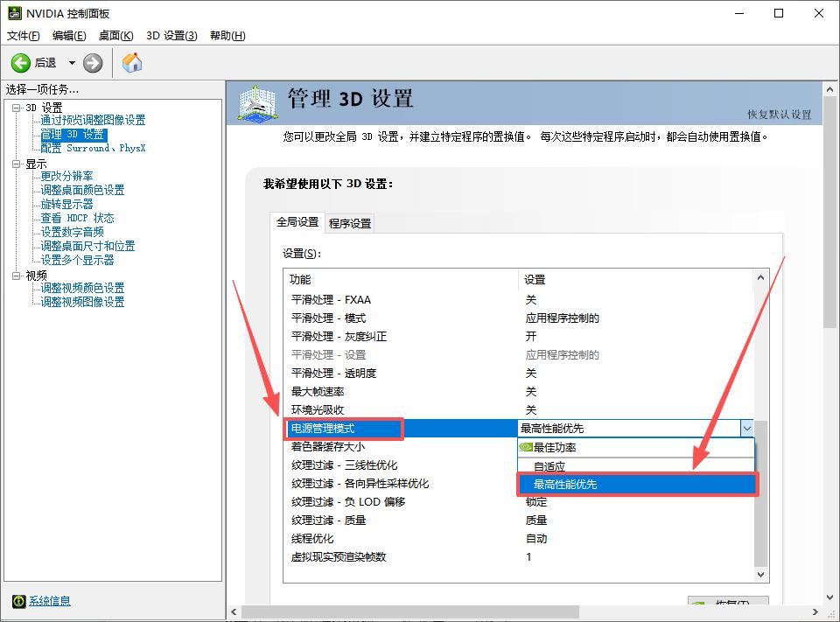840x622 pixels.
Task: Open the 桌面(K) menu
Action: [115, 35]
